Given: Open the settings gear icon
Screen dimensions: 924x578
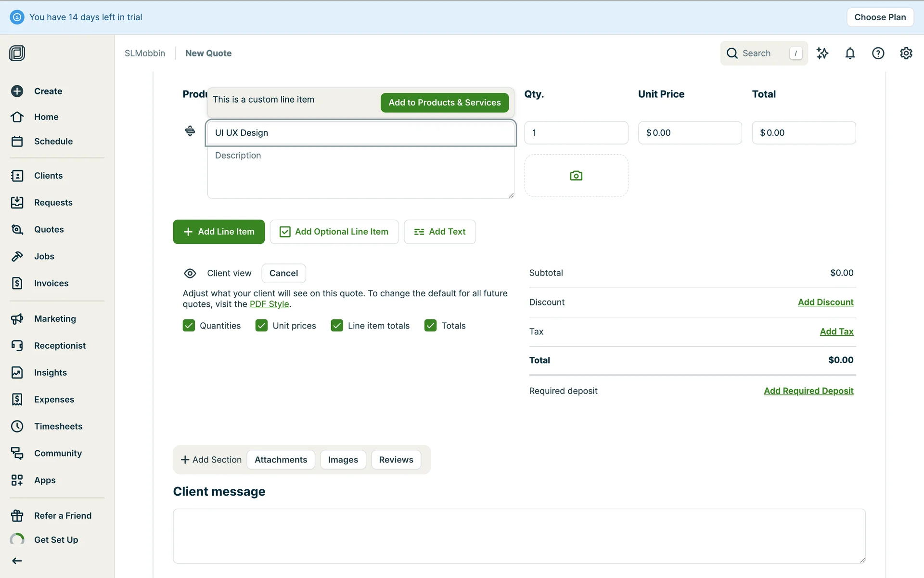Looking at the screenshot, I should pos(906,53).
